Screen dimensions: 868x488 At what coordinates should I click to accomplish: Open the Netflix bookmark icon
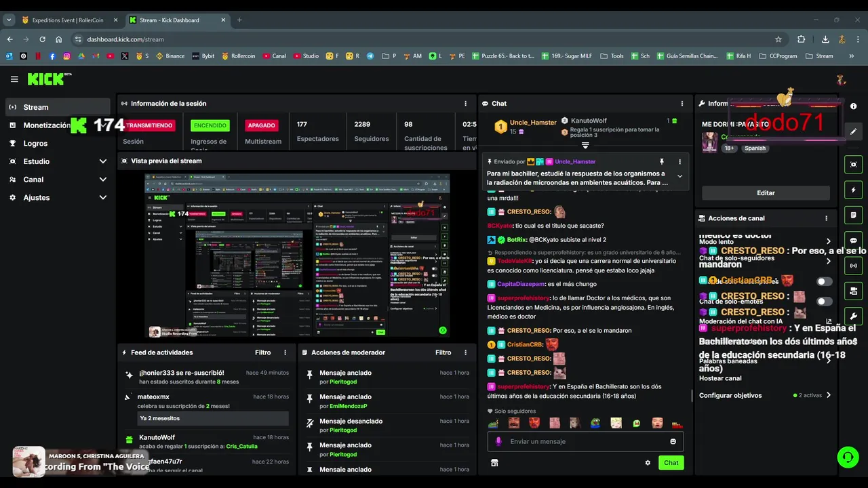click(x=38, y=56)
